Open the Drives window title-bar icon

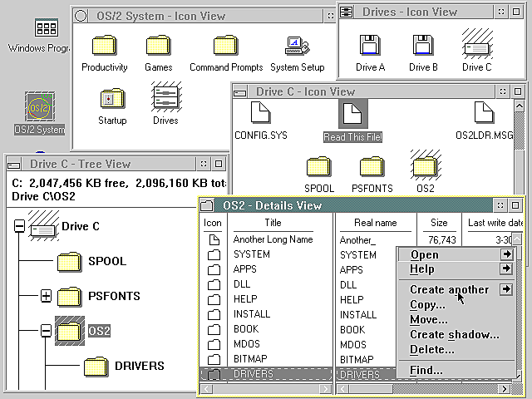[x=346, y=12]
